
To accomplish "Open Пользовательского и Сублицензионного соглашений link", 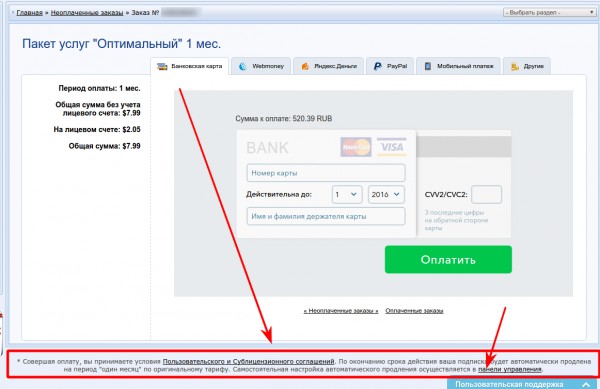I will point(249,361).
